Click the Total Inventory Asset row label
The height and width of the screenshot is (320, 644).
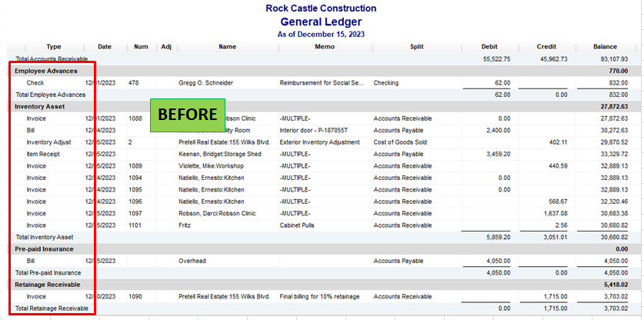[x=45, y=238]
